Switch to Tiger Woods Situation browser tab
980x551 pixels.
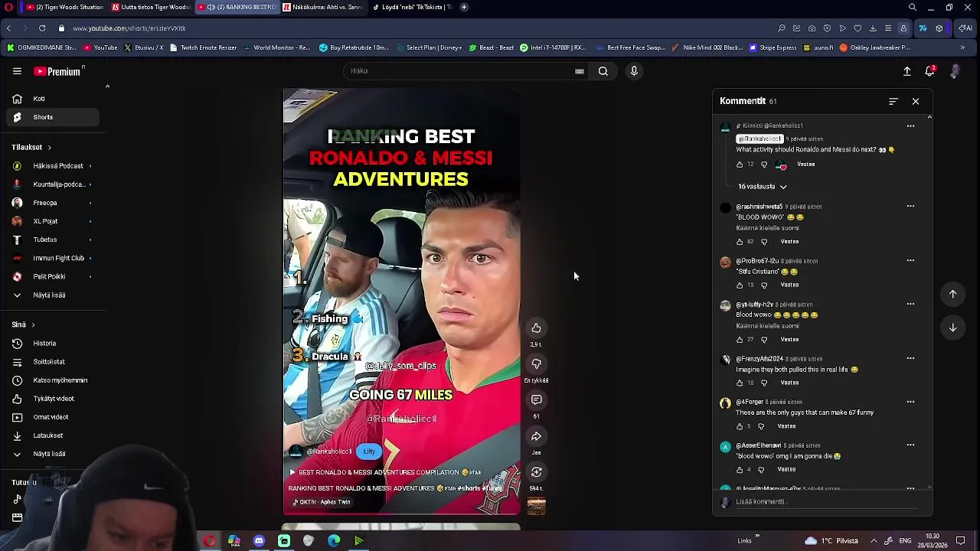click(x=64, y=7)
